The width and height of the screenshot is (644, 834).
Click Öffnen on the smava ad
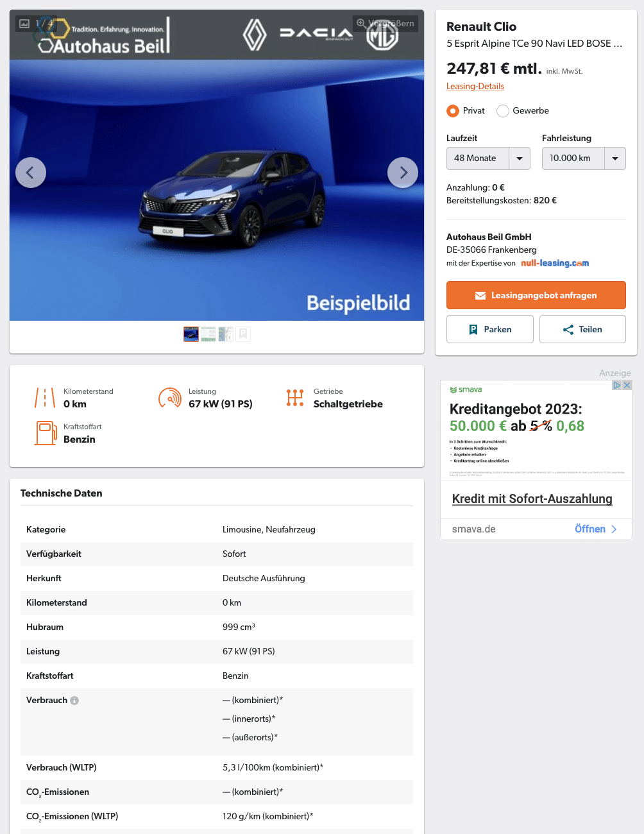[596, 529]
